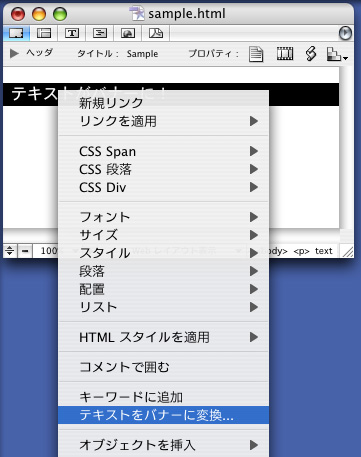Click the green zoom window button
The width and height of the screenshot is (361, 457).
coord(60,14)
